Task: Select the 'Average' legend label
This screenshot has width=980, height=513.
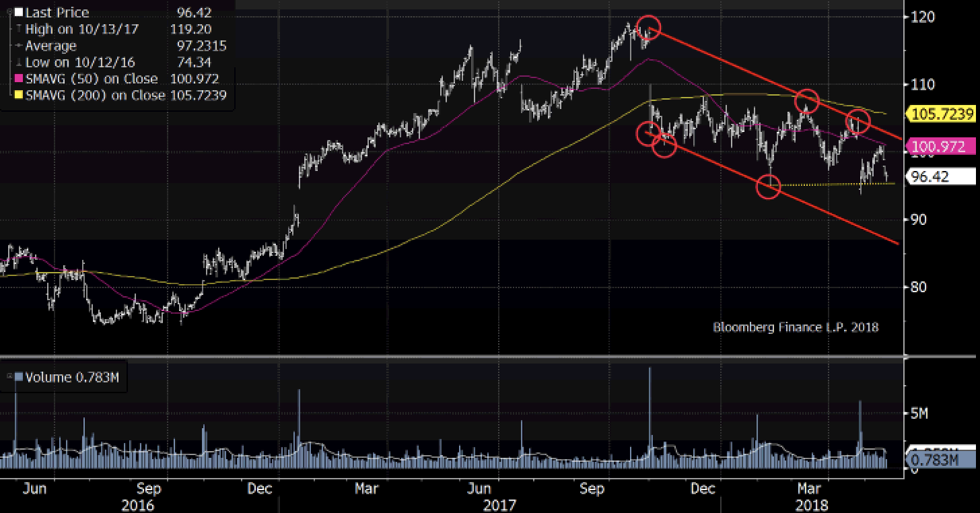Action: [x=50, y=46]
